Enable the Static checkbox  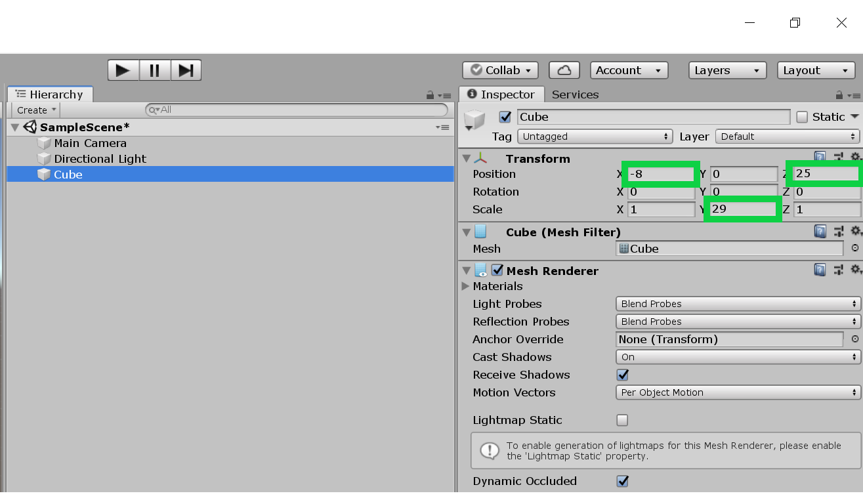click(802, 117)
